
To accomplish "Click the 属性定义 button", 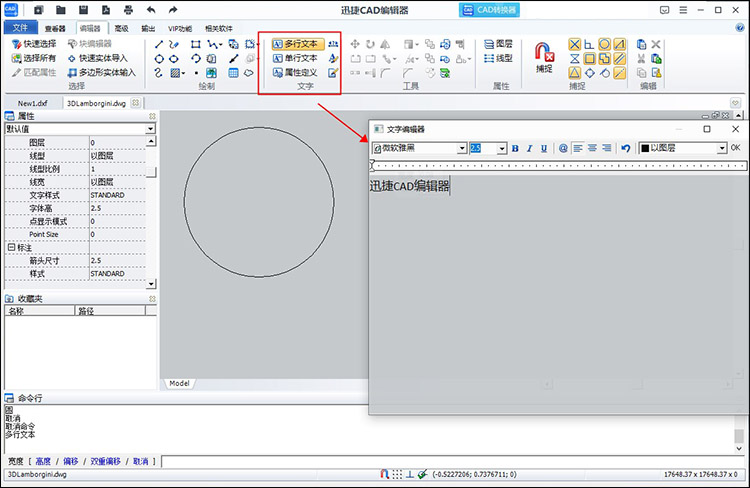I will [295, 73].
